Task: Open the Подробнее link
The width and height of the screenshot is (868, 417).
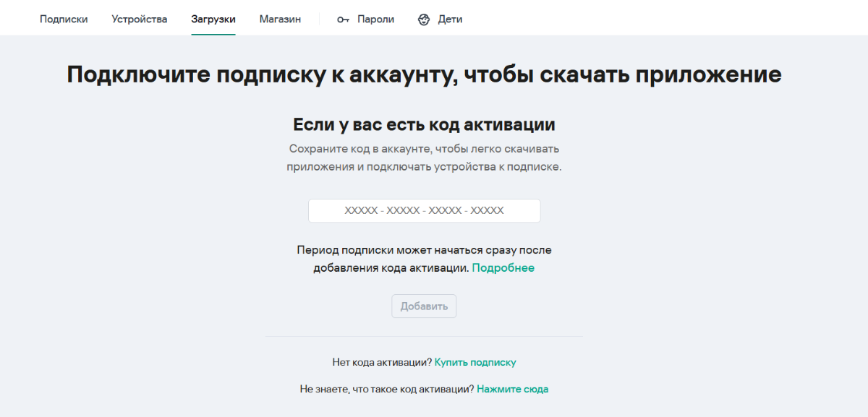Action: click(503, 268)
